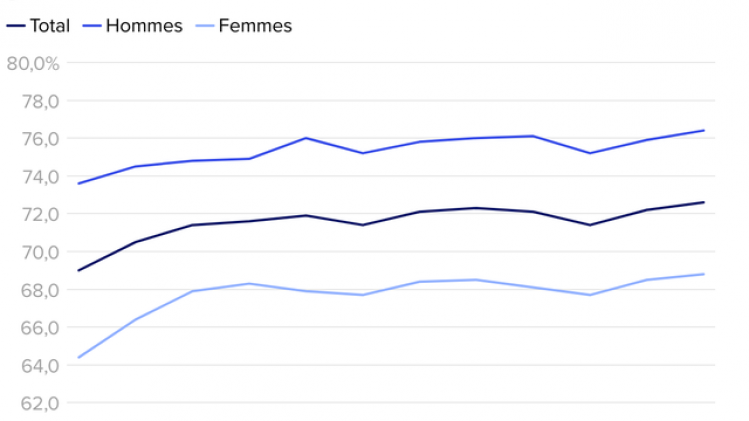749x421 pixels.
Task: Toggle the Total series legend label
Action: pos(49,26)
